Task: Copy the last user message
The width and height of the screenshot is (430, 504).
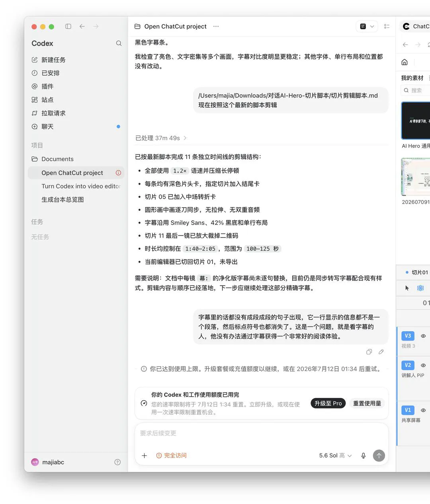Action: point(369,352)
